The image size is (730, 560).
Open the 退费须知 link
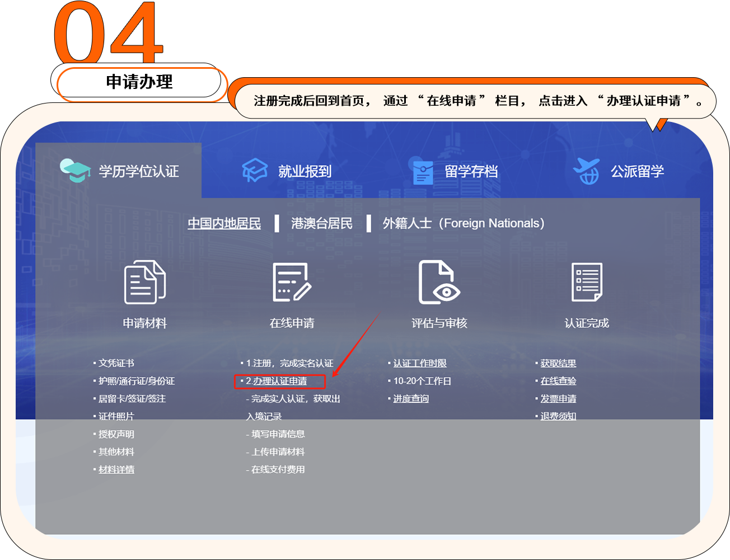point(558,416)
